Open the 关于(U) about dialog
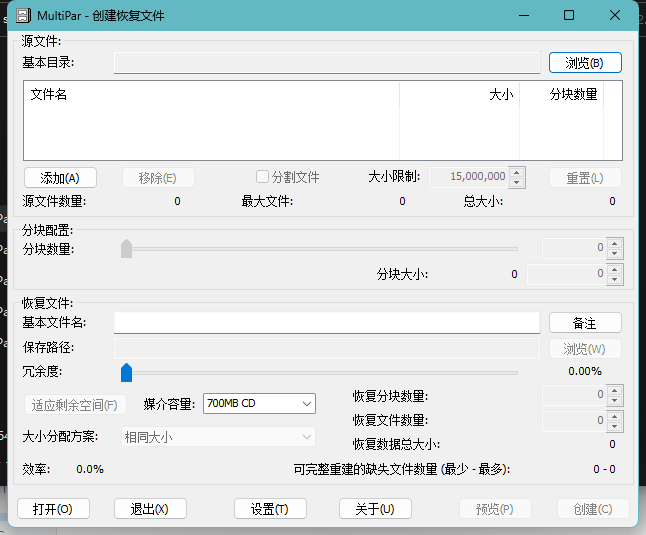Image resolution: width=646 pixels, height=535 pixels. click(x=375, y=509)
